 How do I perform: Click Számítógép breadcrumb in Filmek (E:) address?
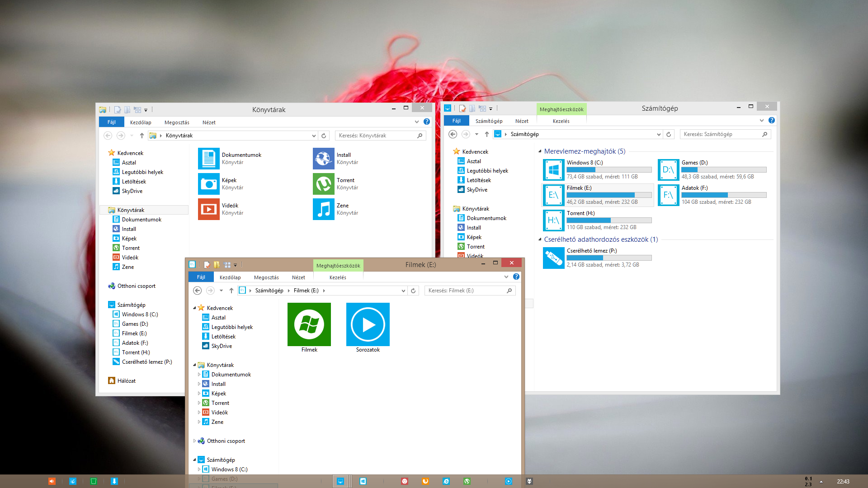269,291
